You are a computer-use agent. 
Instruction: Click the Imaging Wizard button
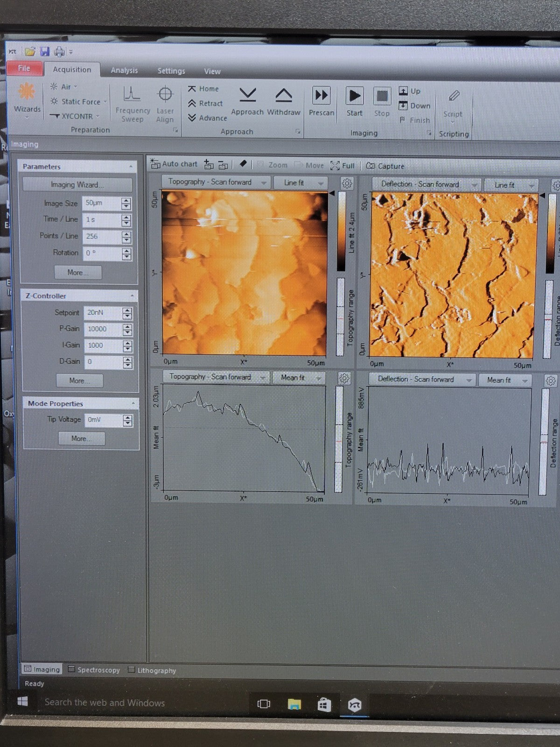coord(77,184)
